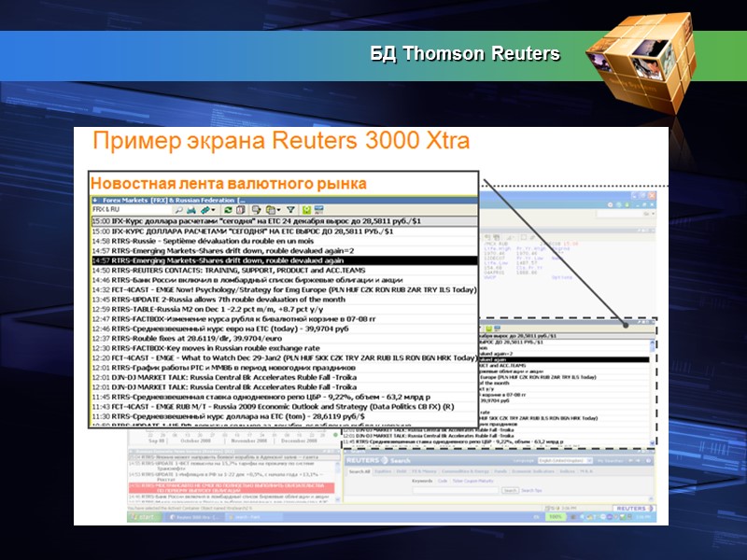This screenshot has width=747, height=560.
Task: Click scroll-up arrow of background news list
Action: (x=652, y=342)
